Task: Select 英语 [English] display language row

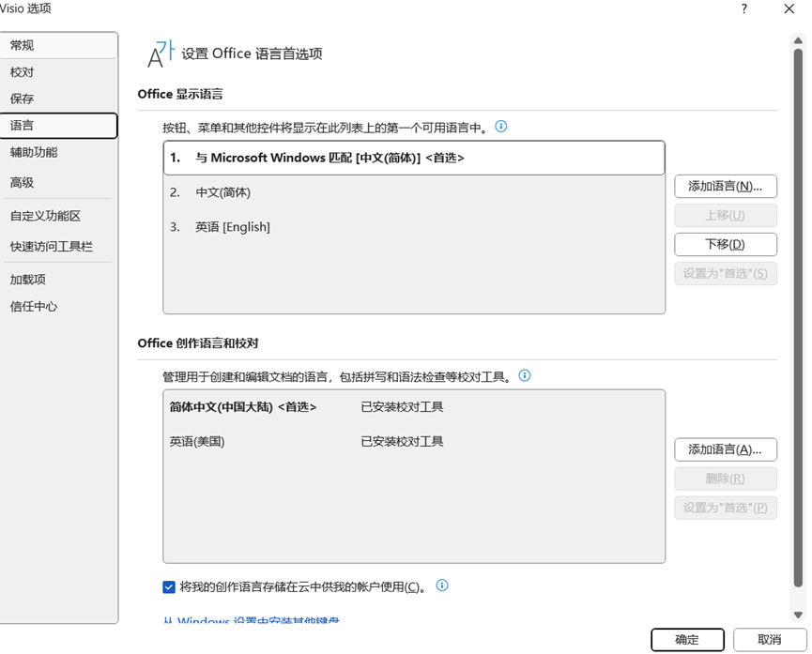Action: coord(414,227)
